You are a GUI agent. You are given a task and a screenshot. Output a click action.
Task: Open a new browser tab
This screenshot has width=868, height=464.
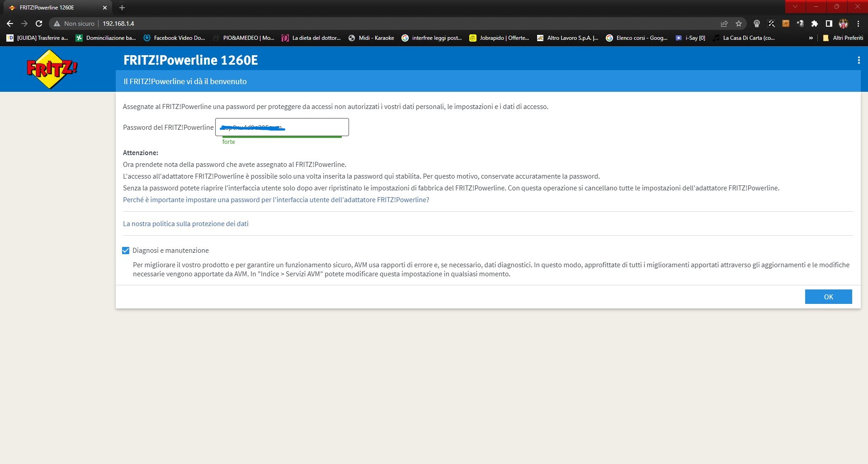click(x=122, y=8)
